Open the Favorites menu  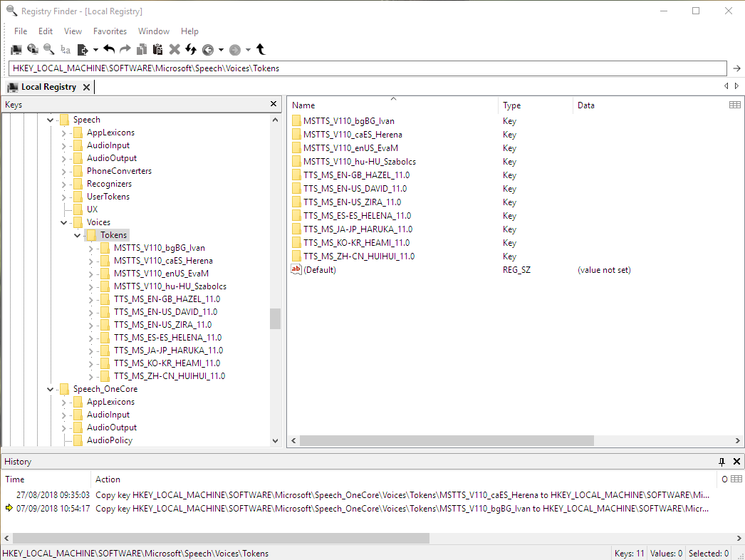click(x=110, y=31)
